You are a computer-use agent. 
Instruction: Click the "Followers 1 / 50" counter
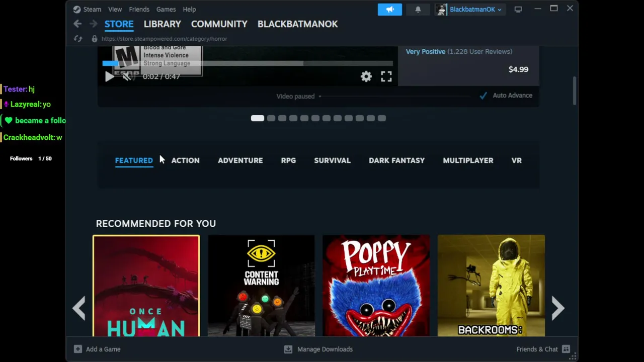(31, 158)
